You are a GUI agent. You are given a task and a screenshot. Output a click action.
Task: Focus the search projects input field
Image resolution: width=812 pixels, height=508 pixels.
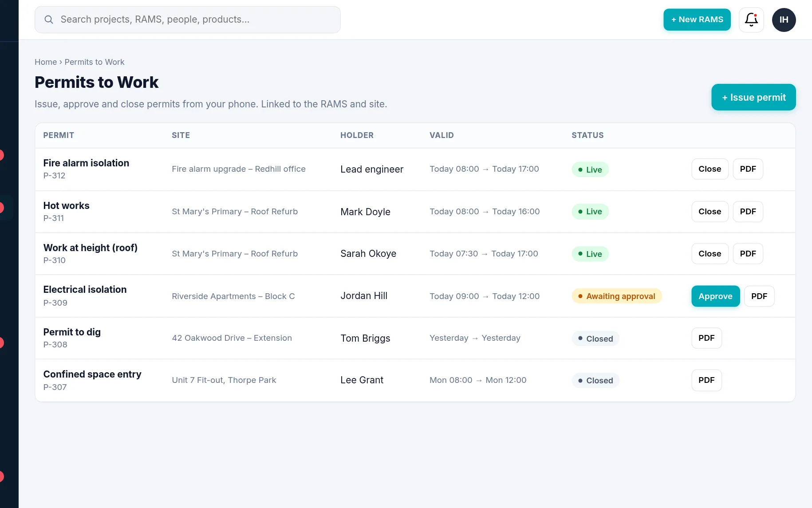[x=188, y=20]
